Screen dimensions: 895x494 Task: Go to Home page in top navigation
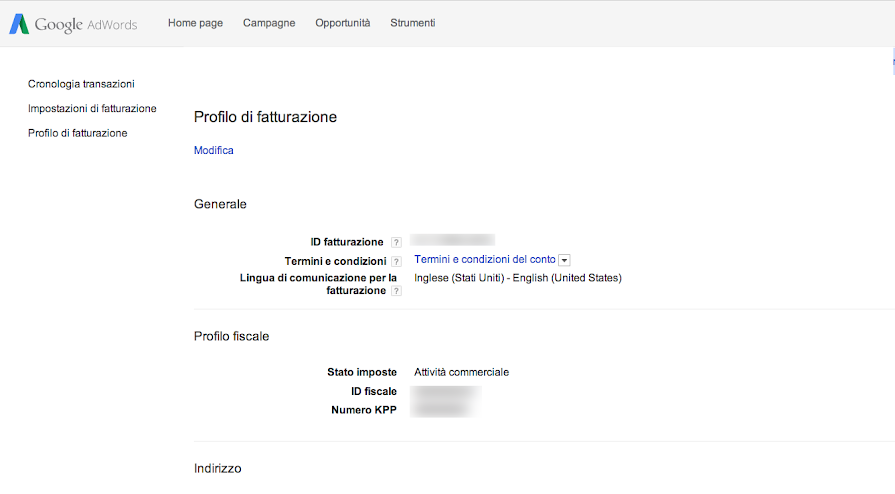tap(195, 23)
